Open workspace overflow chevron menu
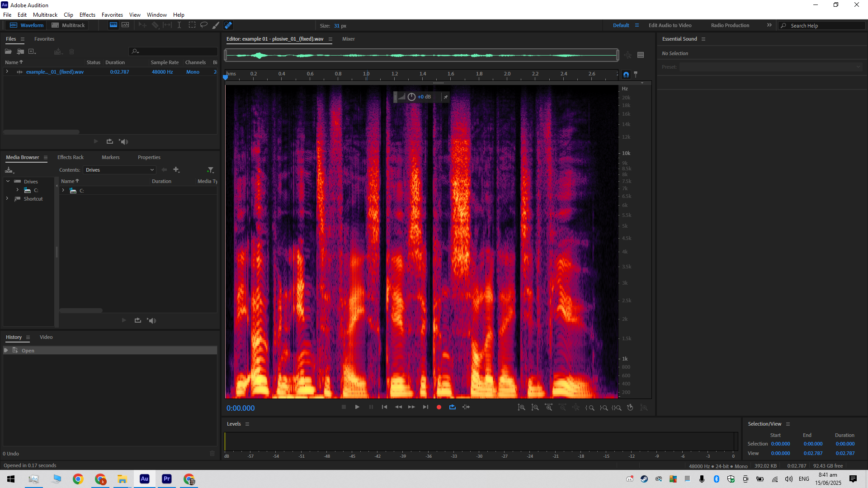Screen dimensions: 868x488 [x=769, y=25]
